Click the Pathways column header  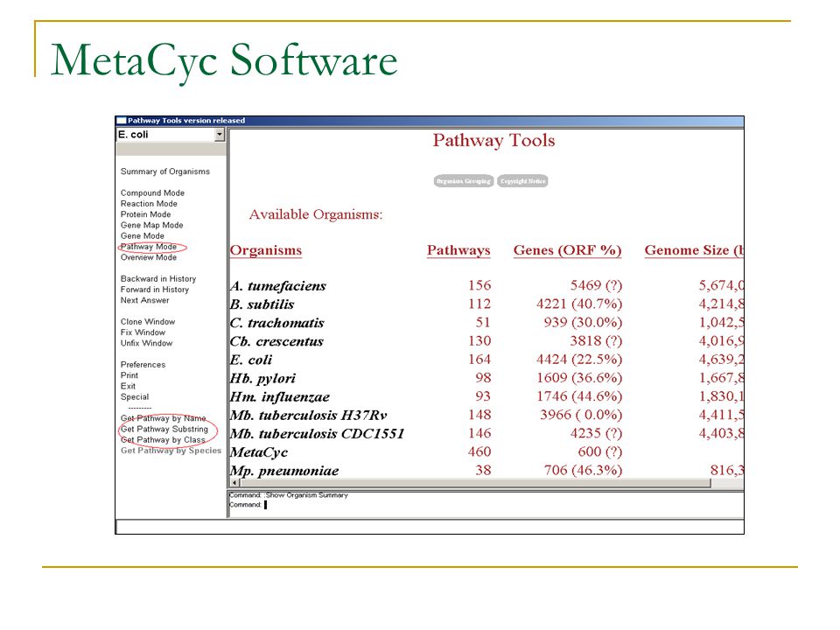[x=458, y=250]
